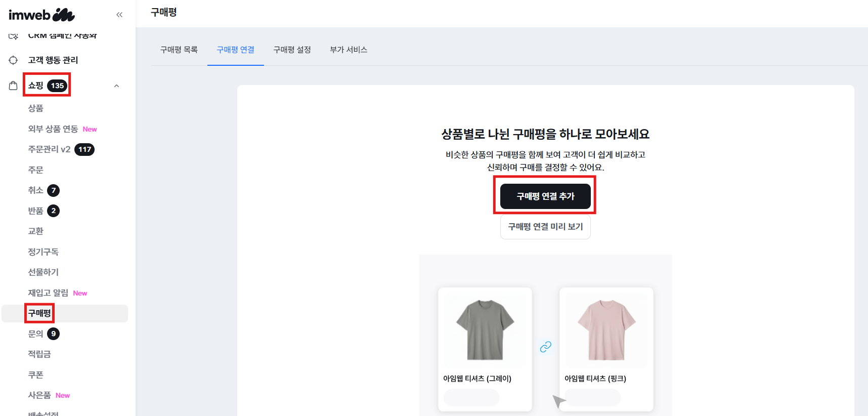
Task: Click the shopping bag icon
Action: coord(13,86)
